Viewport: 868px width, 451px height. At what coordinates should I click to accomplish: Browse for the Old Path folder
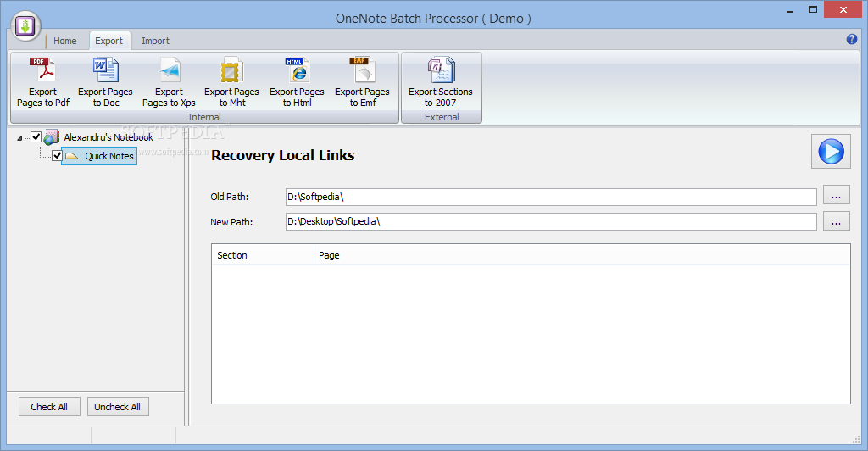pos(836,195)
